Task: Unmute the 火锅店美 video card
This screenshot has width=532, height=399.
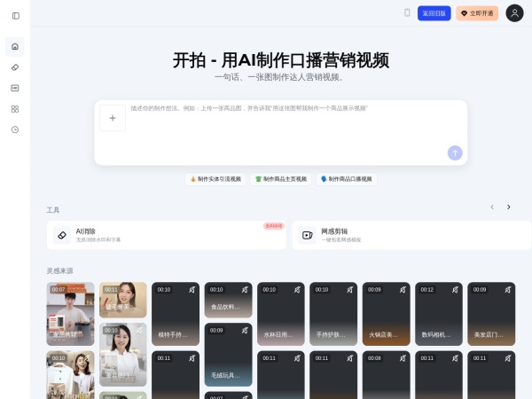Action: [x=403, y=290]
